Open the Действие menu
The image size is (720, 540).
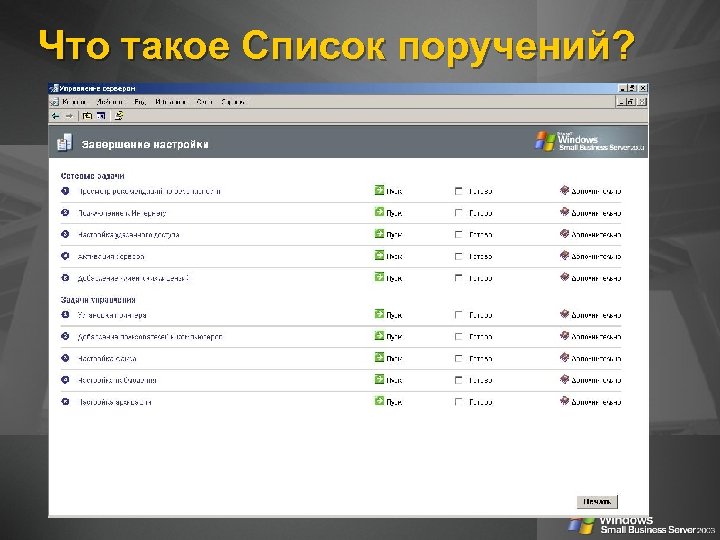110,101
